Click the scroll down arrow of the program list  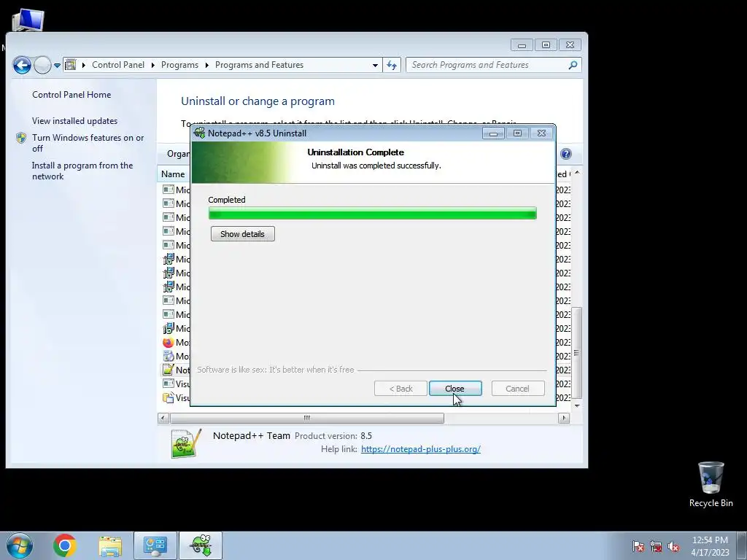(x=577, y=405)
